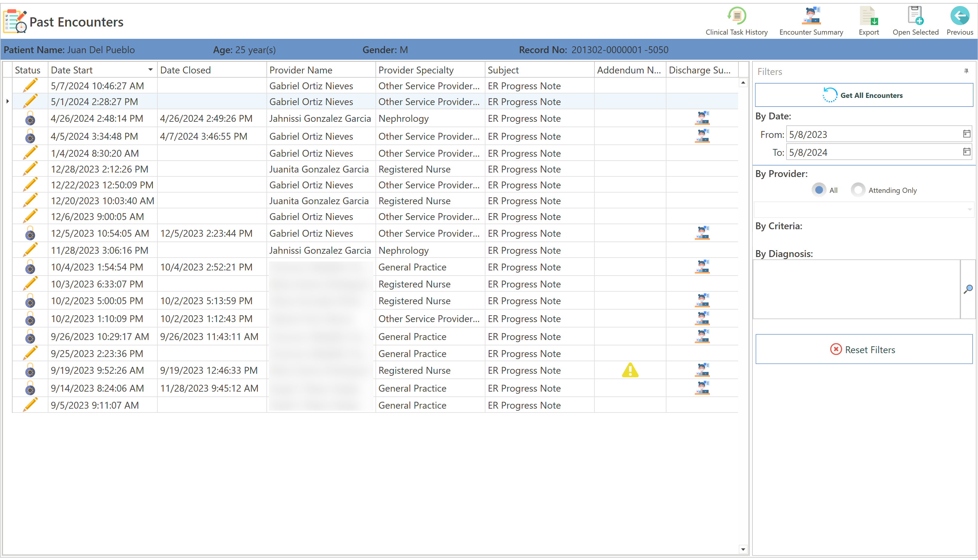Click the Encounter Summary toolbar icon

pos(811,16)
